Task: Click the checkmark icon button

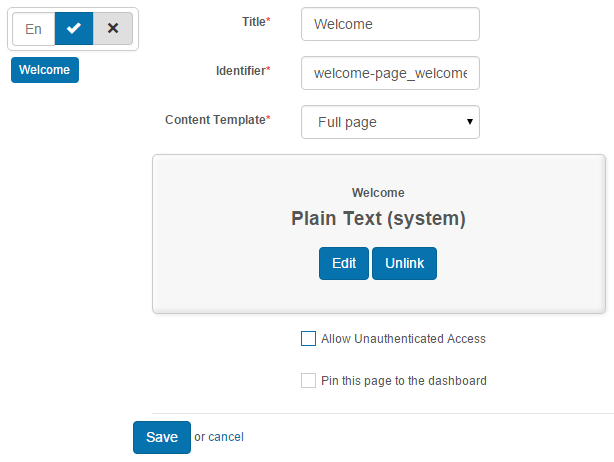Action: [x=74, y=29]
